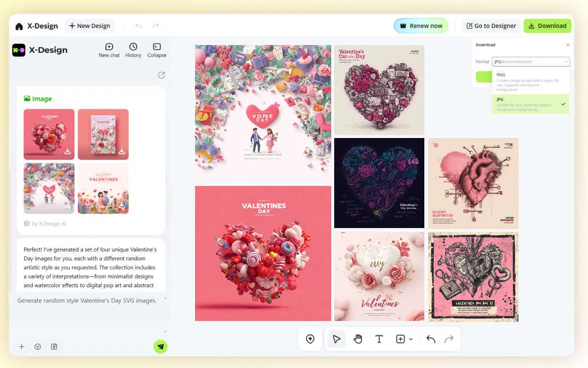
Task: Select the arrow selection tool
Action: (x=336, y=339)
